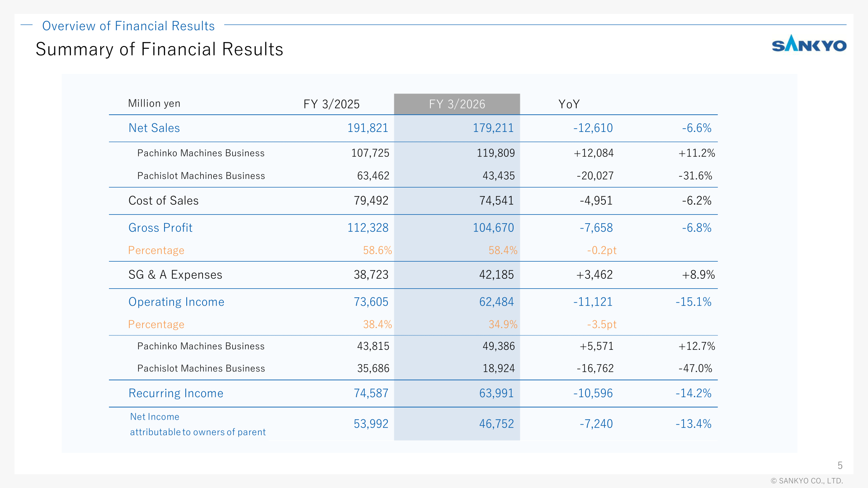868x488 pixels.
Task: Click the 'Million yen' unit label
Action: 154,103
